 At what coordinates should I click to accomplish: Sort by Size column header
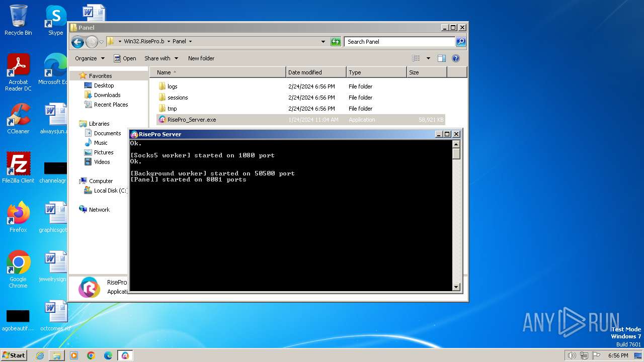click(427, 72)
